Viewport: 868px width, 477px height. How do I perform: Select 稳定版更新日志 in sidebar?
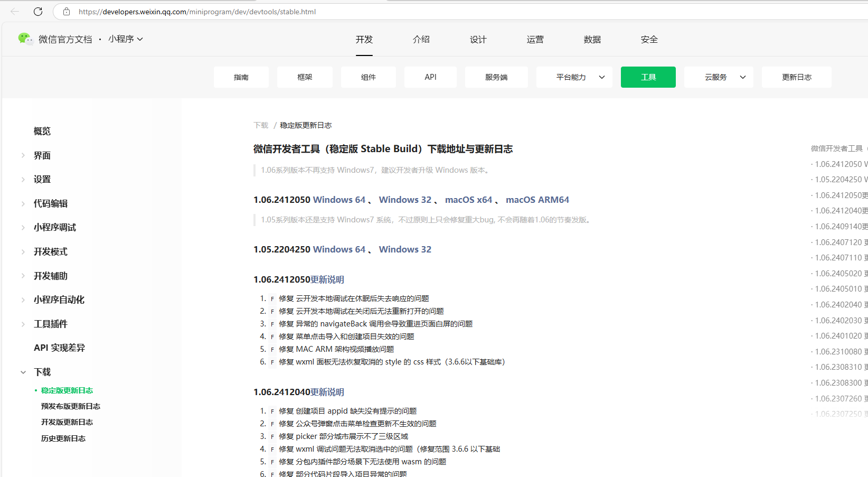(x=67, y=390)
